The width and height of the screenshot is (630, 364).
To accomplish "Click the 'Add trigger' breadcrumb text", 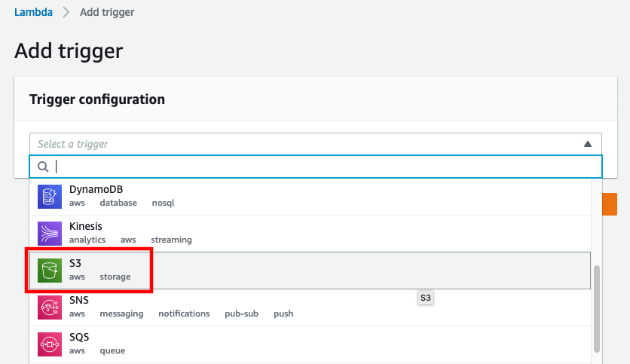I will pyautogui.click(x=107, y=12).
